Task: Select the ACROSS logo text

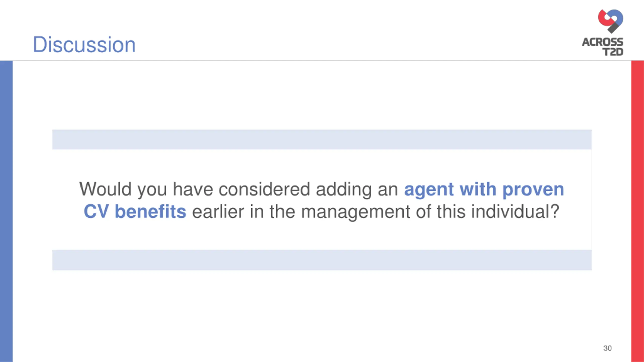Action: 602,42
